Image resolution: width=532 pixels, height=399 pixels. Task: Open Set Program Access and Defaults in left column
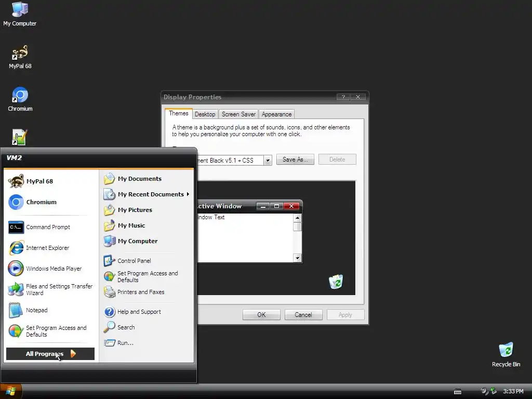pos(51,331)
